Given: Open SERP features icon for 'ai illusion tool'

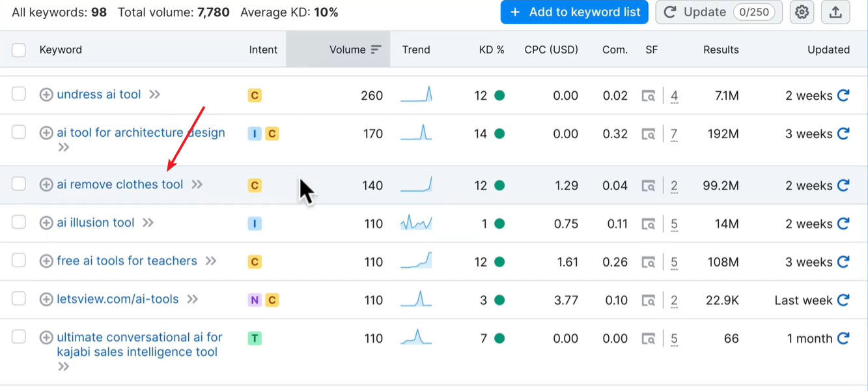Looking at the screenshot, I should [649, 224].
